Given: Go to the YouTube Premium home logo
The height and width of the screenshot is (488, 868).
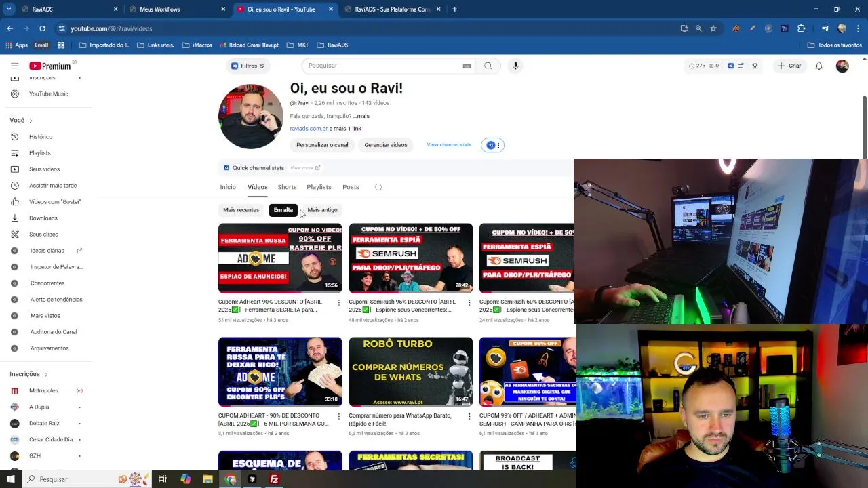Looking at the screenshot, I should click(x=50, y=66).
